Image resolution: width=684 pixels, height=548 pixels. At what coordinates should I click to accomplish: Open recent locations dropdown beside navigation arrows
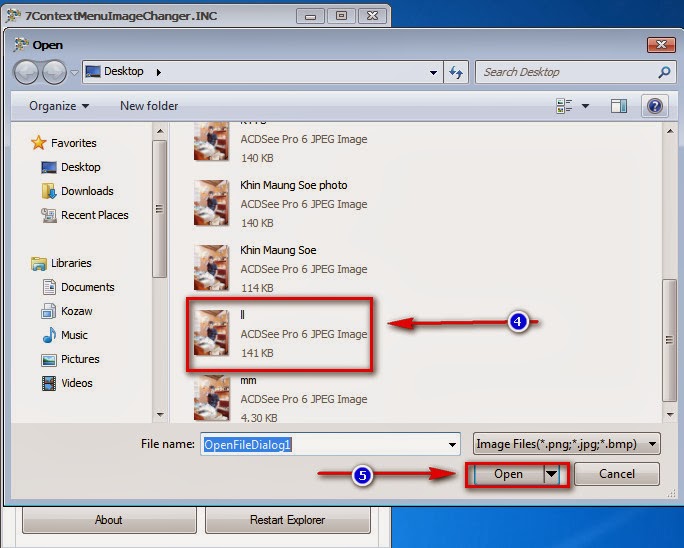click(x=75, y=72)
